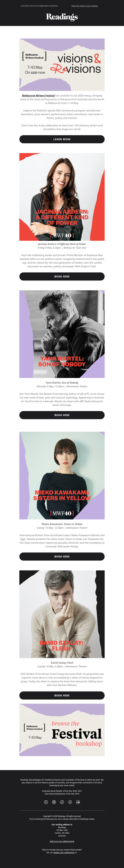This screenshot has height=868, width=124.
Task: Open the Jacinda Ardern event image
Action: point(62,197)
